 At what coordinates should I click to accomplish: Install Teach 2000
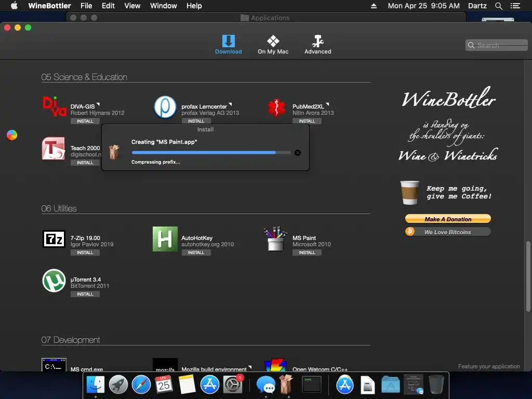(x=85, y=163)
